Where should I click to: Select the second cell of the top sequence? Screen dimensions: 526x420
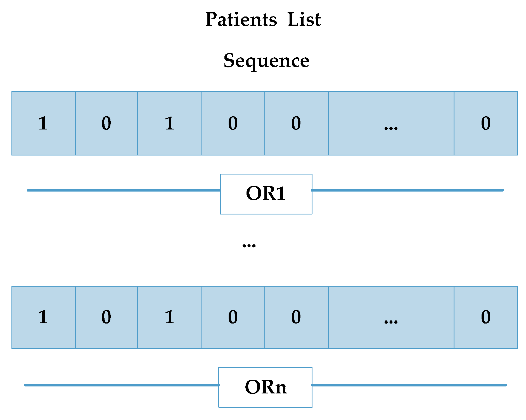(106, 123)
